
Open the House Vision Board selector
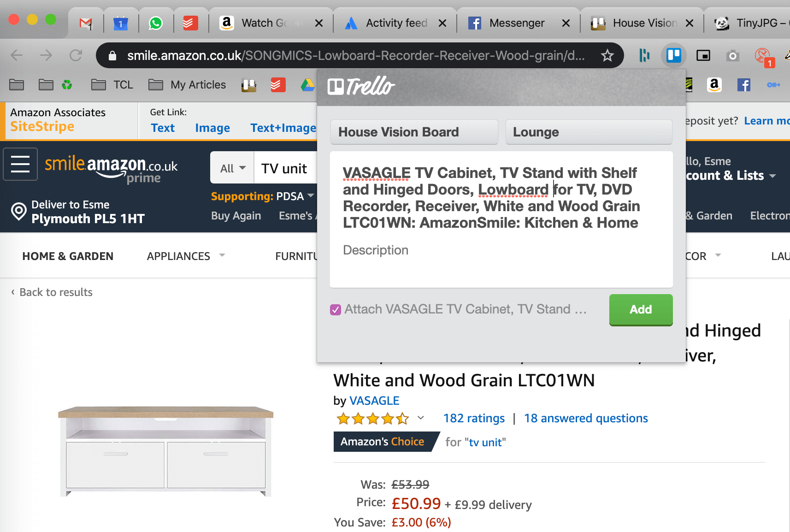point(414,132)
